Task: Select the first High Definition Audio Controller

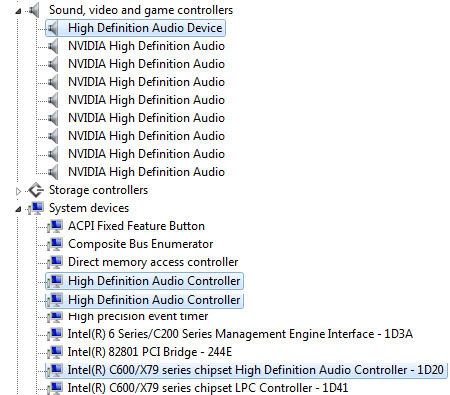Action: [x=144, y=281]
